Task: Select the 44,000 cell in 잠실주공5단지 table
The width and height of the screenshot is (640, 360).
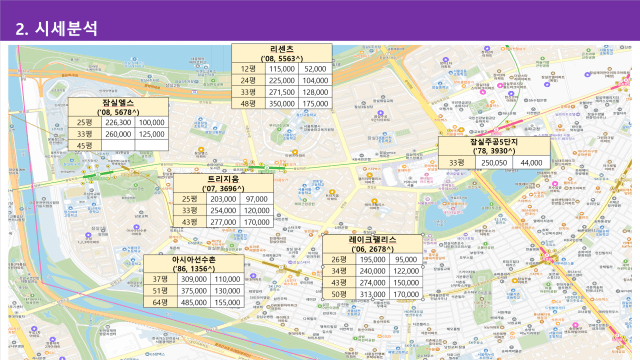Action: click(x=531, y=162)
